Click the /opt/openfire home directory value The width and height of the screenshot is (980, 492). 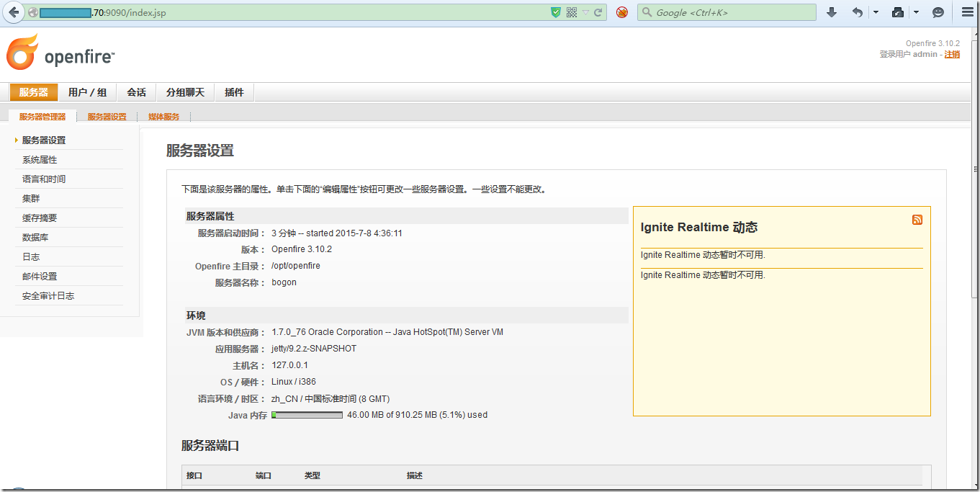296,266
